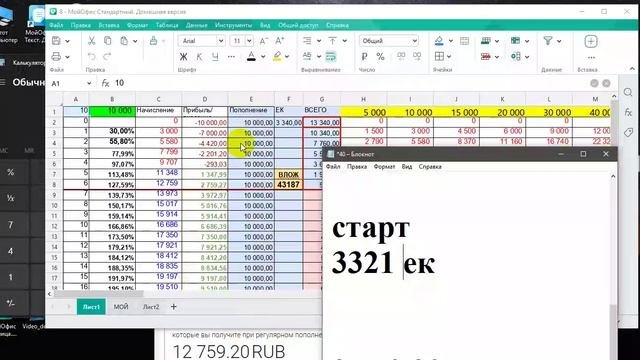Click the font color A icon

point(251,57)
